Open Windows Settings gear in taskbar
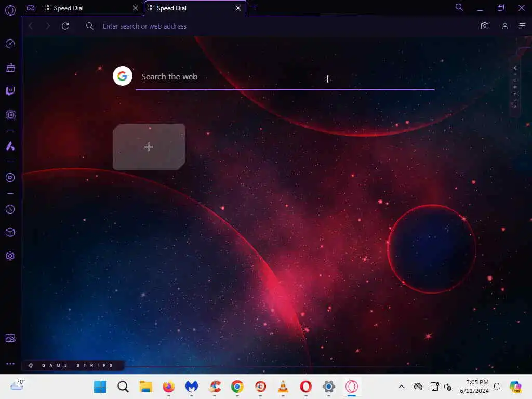 [x=329, y=387]
